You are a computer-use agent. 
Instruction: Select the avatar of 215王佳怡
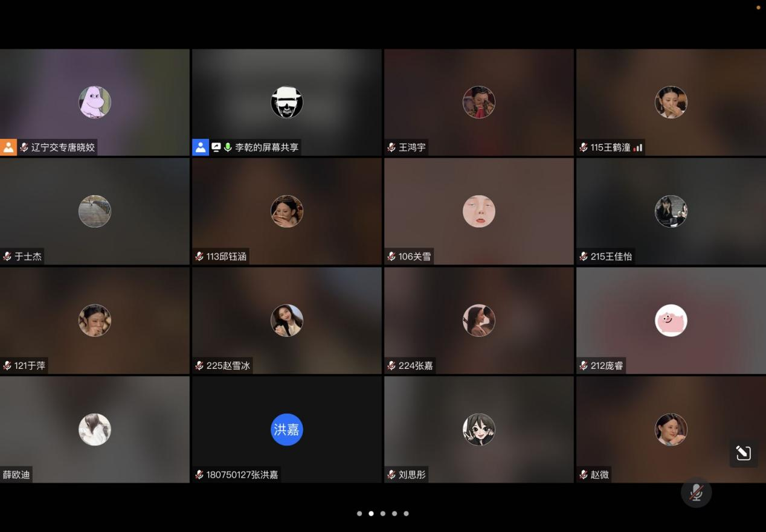pyautogui.click(x=671, y=211)
